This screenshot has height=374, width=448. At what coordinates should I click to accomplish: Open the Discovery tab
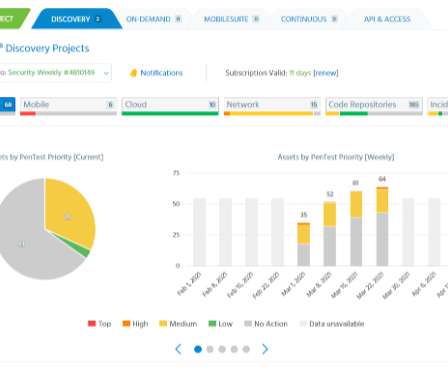click(x=77, y=19)
